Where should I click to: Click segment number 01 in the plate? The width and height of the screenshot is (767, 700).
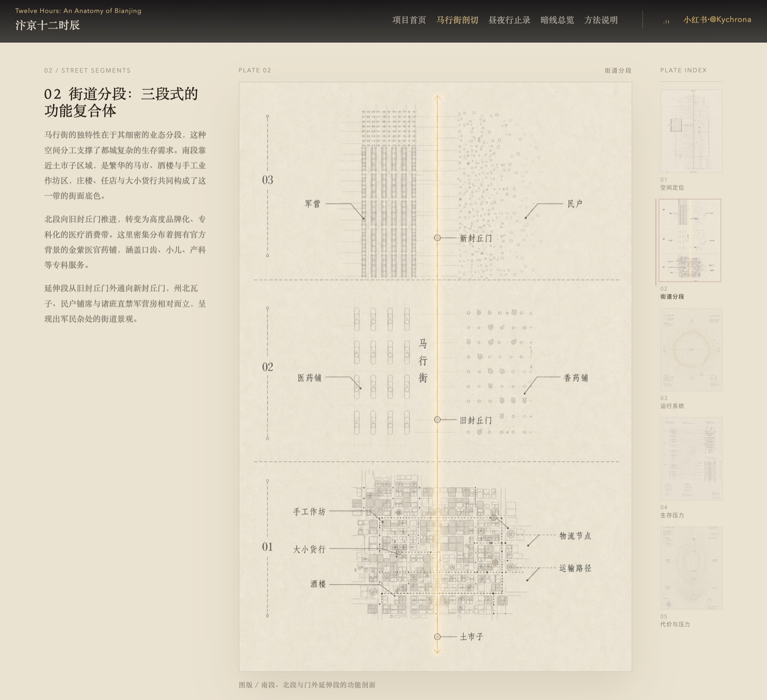pyautogui.click(x=267, y=547)
